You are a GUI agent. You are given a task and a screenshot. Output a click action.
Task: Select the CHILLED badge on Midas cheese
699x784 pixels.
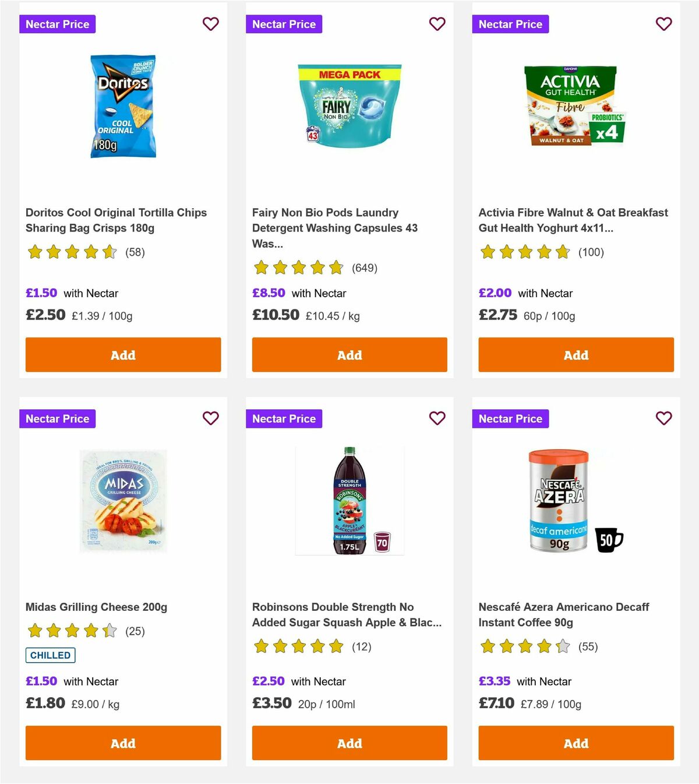[50, 655]
